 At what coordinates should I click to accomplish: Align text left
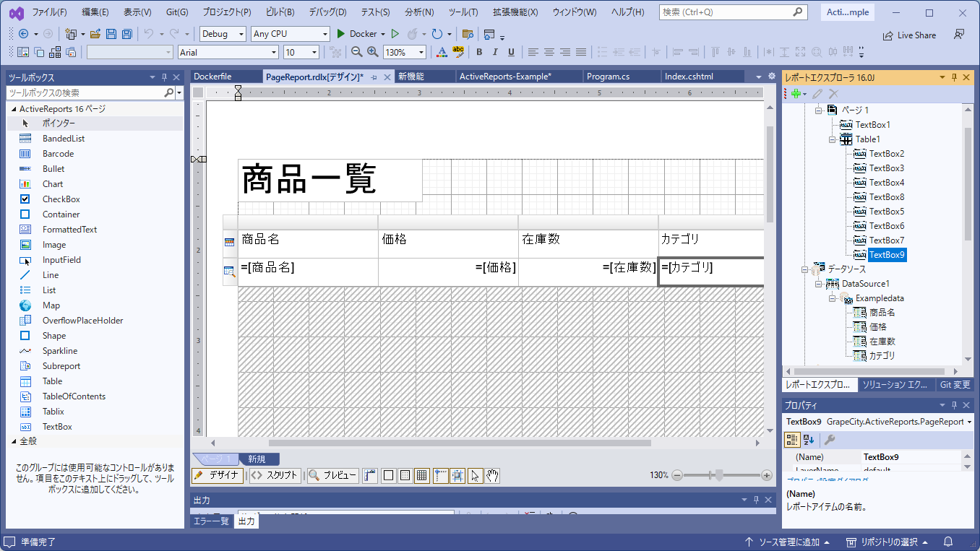pyautogui.click(x=533, y=52)
